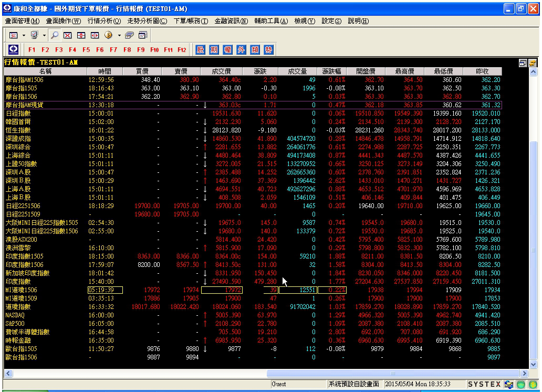The width and height of the screenshot is (542, 392).
Task: Select the F12 shortcut button
Action: (x=182, y=50)
